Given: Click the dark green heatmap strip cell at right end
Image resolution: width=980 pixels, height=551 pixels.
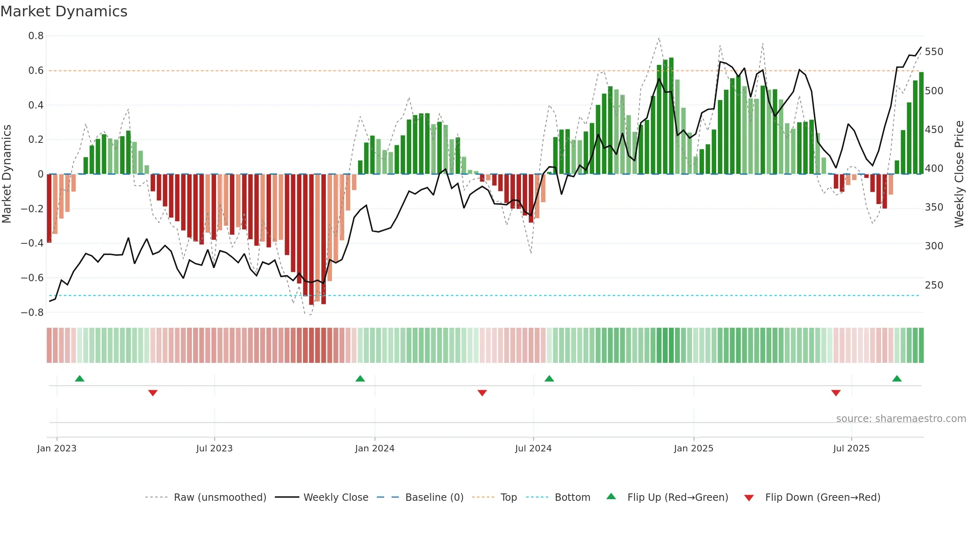Looking at the screenshot, I should click(921, 345).
